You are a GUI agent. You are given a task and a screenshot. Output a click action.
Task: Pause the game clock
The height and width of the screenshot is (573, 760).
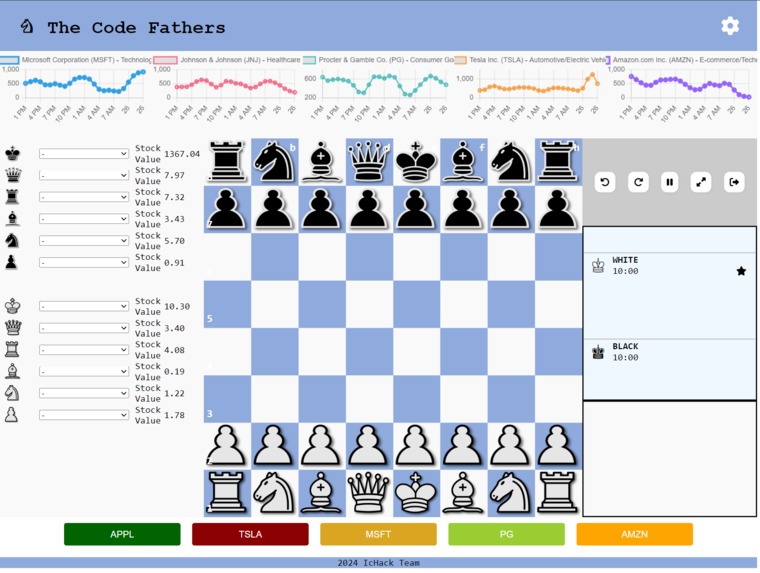coord(669,182)
